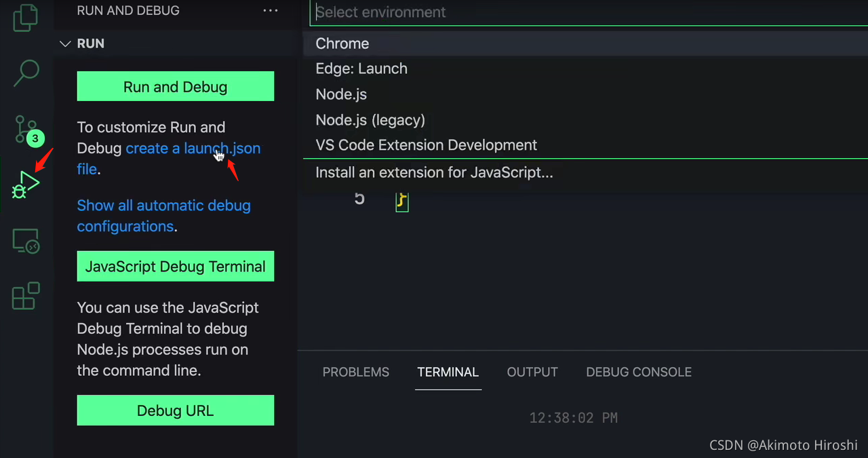The image size is (868, 458).
Task: Click the JavaScript Debug Terminal button
Action: (x=176, y=266)
